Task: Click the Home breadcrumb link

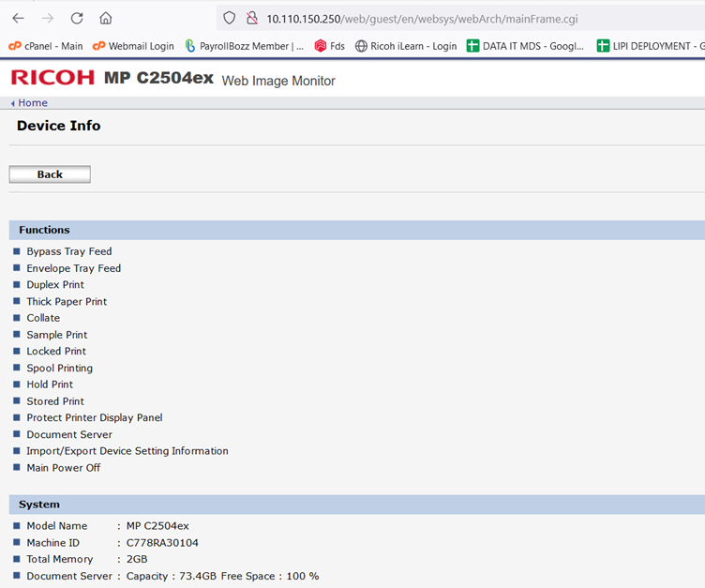Action: click(33, 103)
